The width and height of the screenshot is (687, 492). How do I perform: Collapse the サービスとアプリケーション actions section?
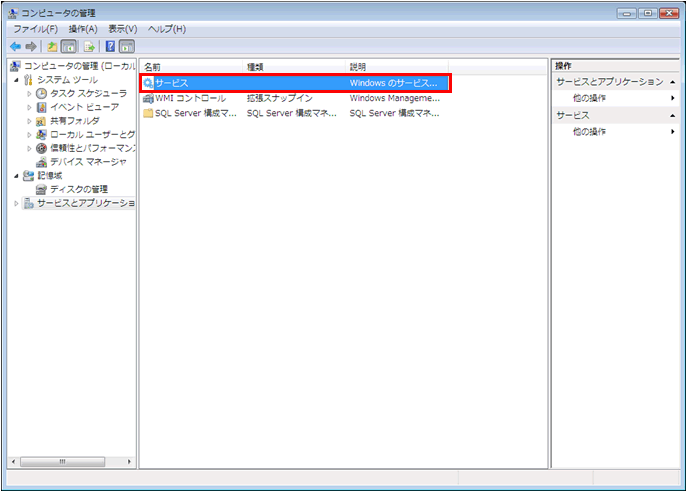[672, 82]
